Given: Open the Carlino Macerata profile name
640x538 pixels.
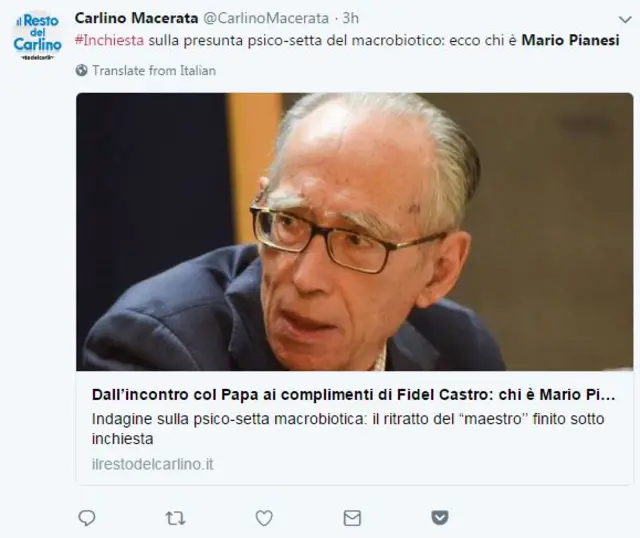Looking at the screenshot, I should [x=137, y=18].
